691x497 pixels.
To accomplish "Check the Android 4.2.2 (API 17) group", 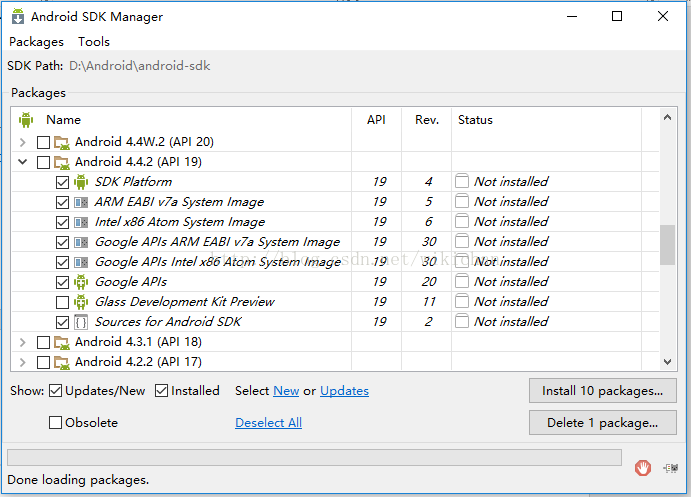I will (43, 362).
